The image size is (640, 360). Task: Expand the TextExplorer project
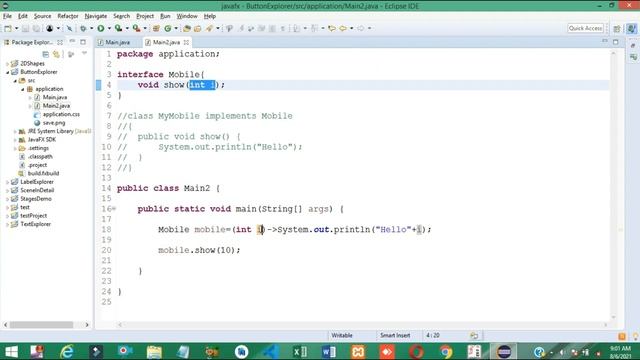point(7,224)
